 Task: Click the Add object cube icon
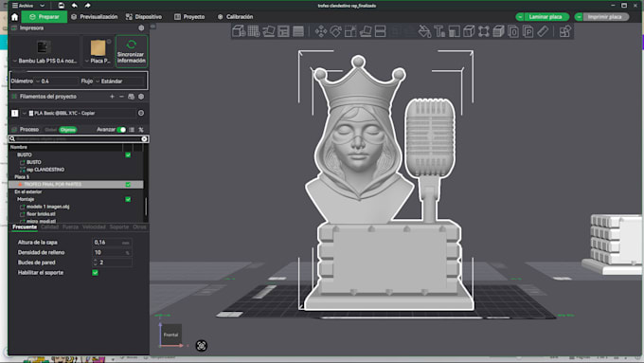tap(239, 31)
